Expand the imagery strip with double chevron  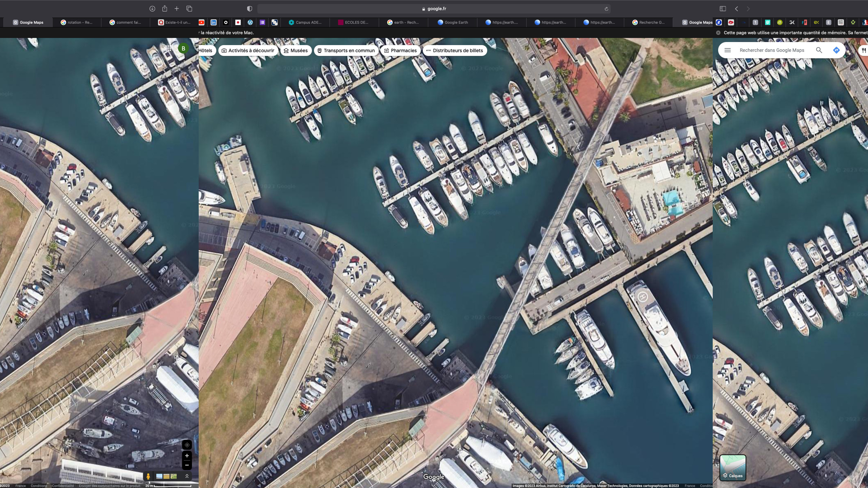[x=187, y=476]
